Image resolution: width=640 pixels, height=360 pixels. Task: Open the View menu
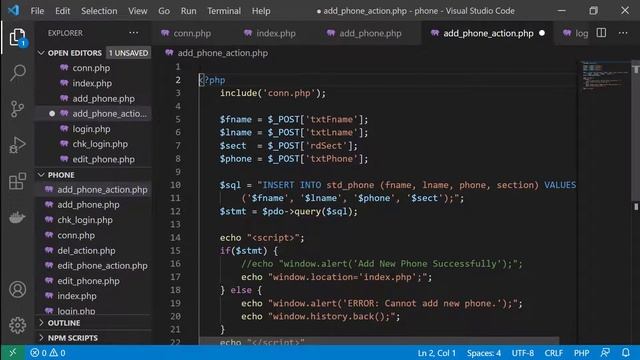click(x=138, y=11)
